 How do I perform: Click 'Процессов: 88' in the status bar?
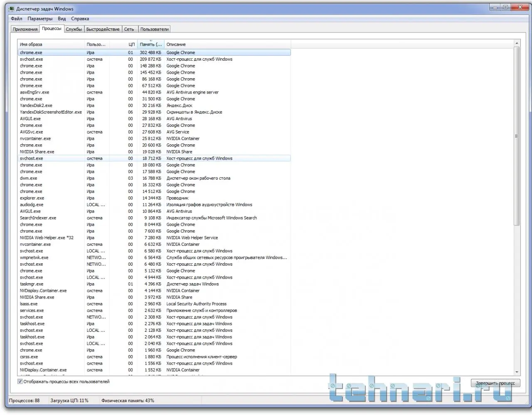tap(25, 400)
